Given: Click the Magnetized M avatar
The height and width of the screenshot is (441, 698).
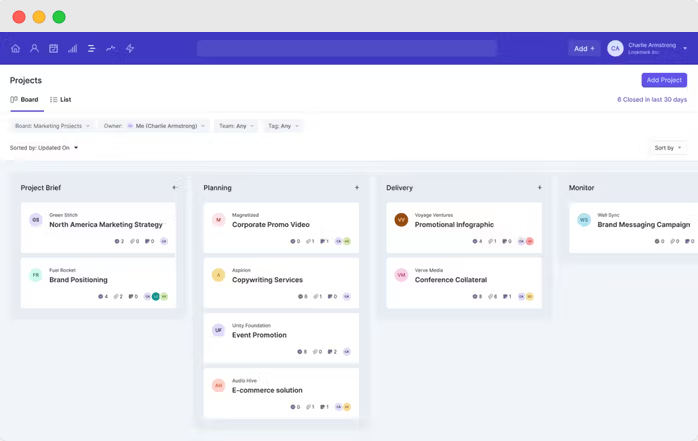Looking at the screenshot, I should [x=219, y=220].
